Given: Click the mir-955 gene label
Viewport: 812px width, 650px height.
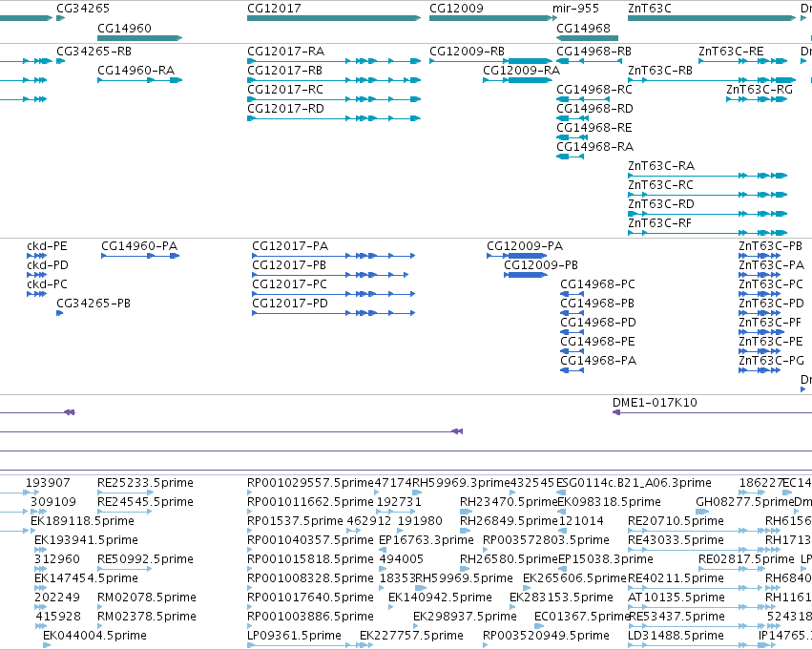Looking at the screenshot, I should coord(575,9).
